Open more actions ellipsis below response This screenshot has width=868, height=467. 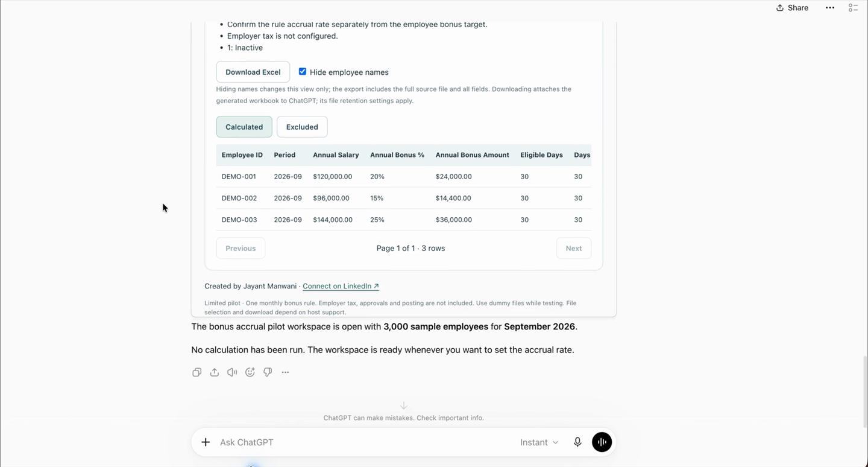pyautogui.click(x=285, y=372)
